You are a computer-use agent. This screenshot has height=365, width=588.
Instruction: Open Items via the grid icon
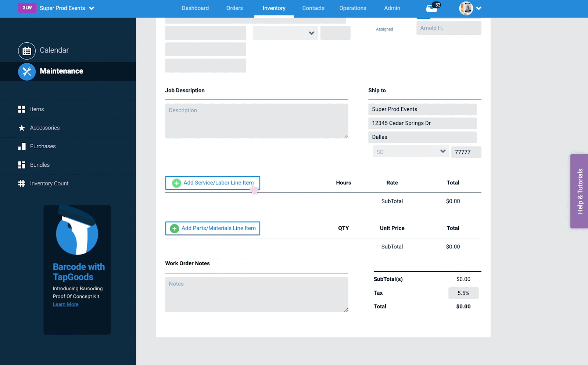coord(22,109)
